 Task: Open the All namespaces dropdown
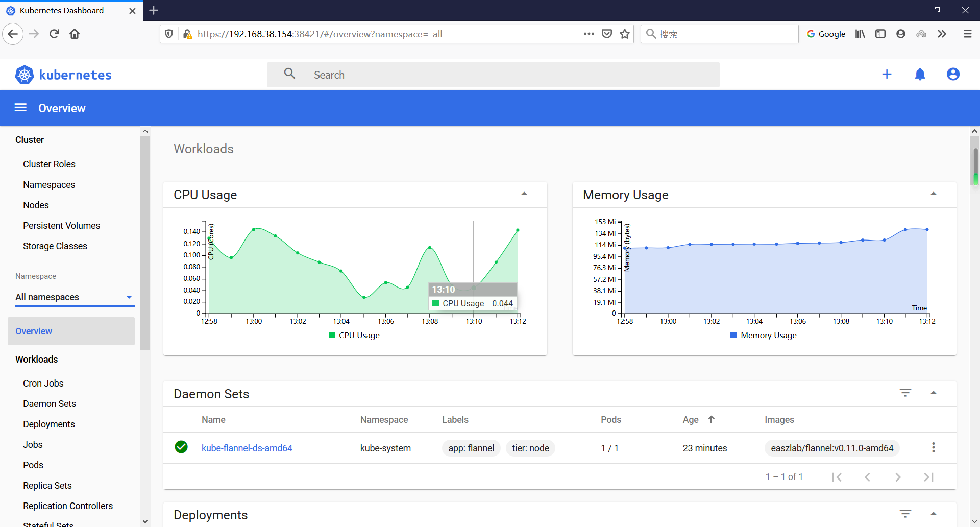click(75, 297)
